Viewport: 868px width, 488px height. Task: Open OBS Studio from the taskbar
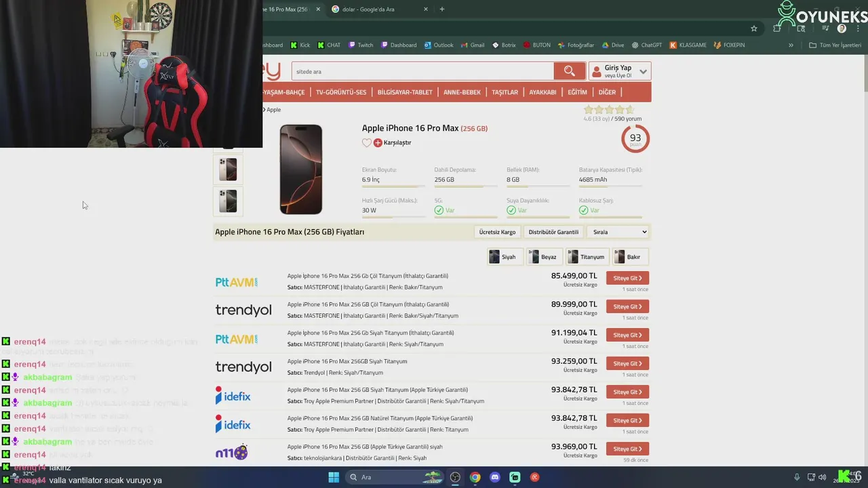pos(455,477)
